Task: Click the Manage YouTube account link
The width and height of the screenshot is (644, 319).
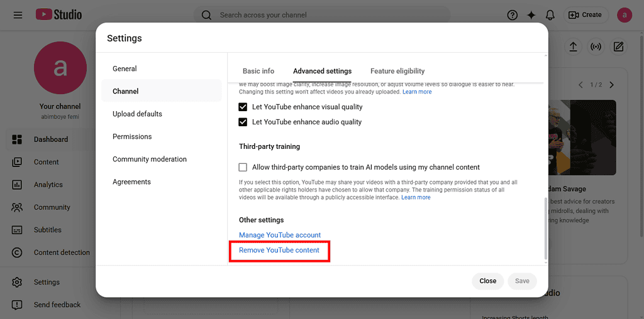Action: coord(280,235)
